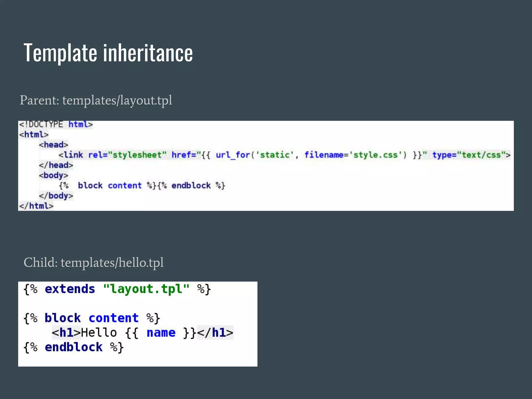Screen dimensions: 532x399
Task: Click the child '{% endblock %}' line
Action: tap(74, 347)
